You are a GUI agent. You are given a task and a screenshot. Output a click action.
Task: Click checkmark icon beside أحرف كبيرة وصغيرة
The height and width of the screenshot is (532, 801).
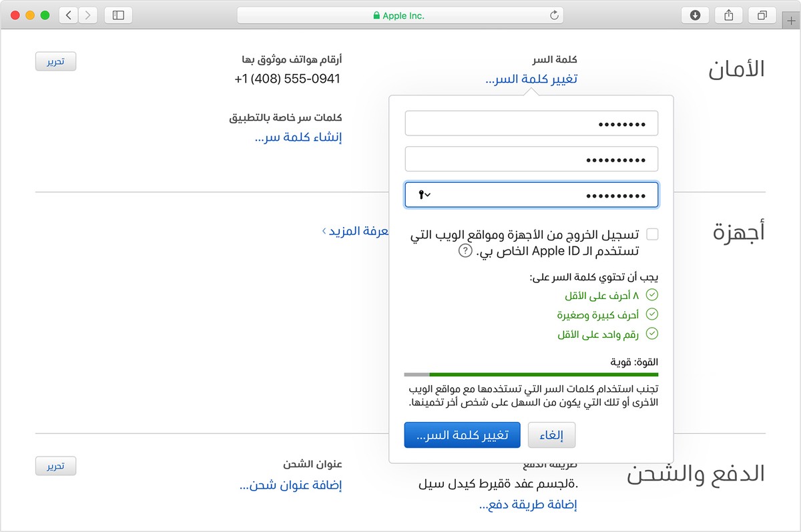click(x=652, y=314)
